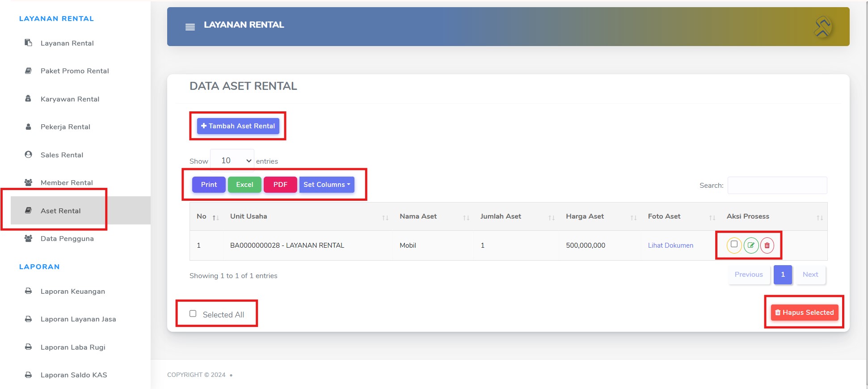This screenshot has height=389, width=868.
Task: Click the red trash icon for Mobil row
Action: click(x=767, y=245)
